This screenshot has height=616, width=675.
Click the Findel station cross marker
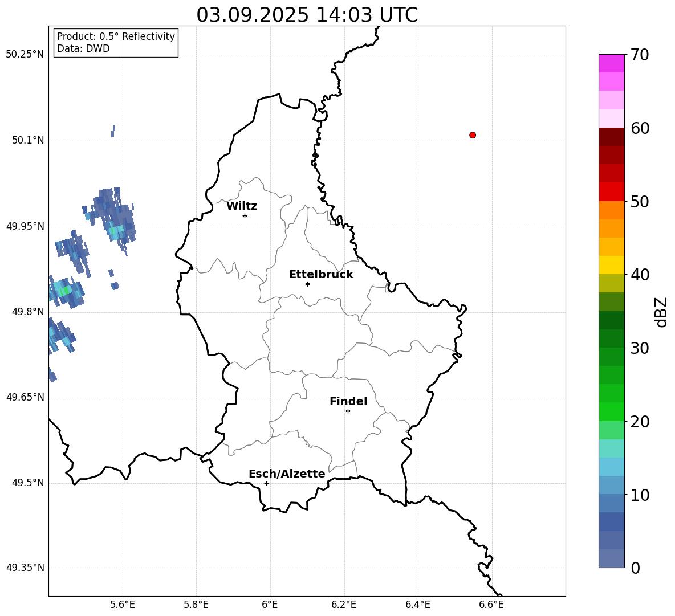pyautogui.click(x=348, y=411)
